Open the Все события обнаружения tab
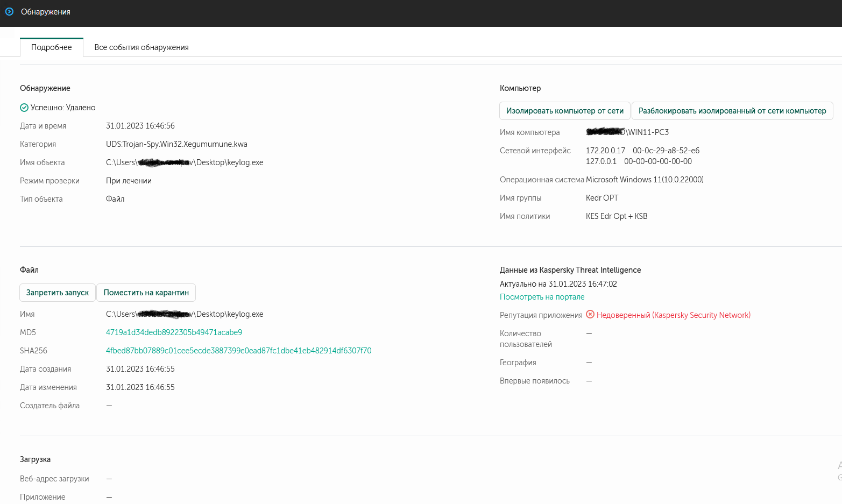The height and width of the screenshot is (504, 842). [x=141, y=47]
